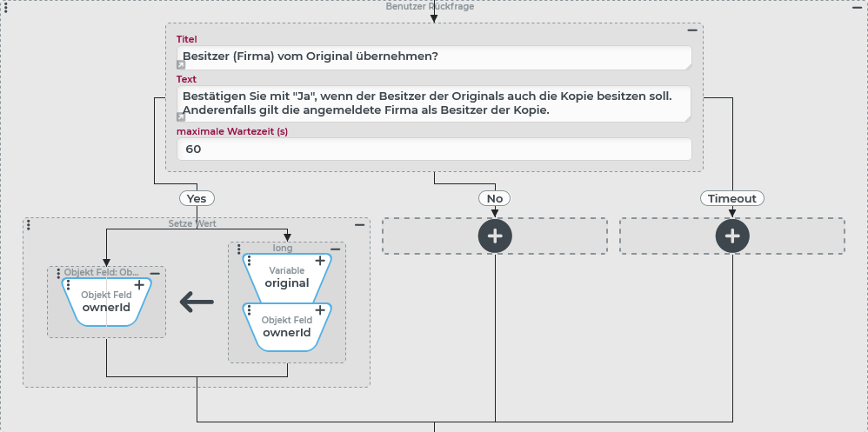This screenshot has height=432, width=868.
Task: Add a step to the Timeout branch
Action: click(731, 236)
